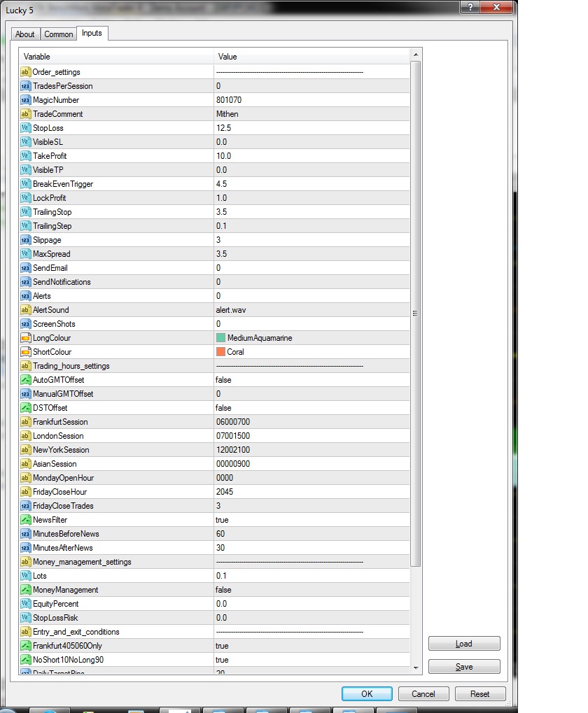Select the Entry_and_exit_conditions row
The image size is (588, 713).
pos(214,632)
